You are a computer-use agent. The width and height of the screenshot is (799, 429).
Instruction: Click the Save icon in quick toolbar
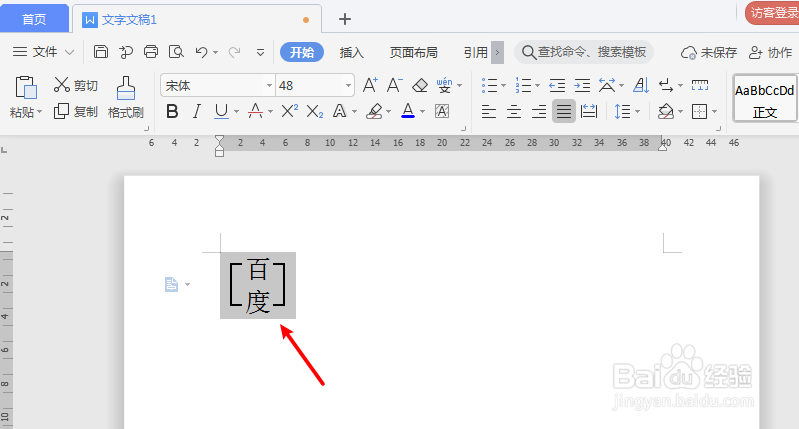[101, 52]
